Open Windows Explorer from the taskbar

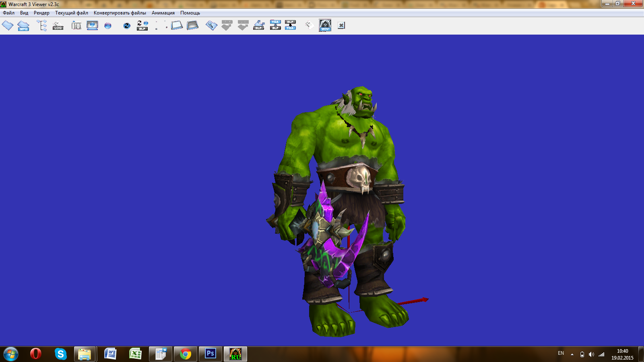point(85,354)
